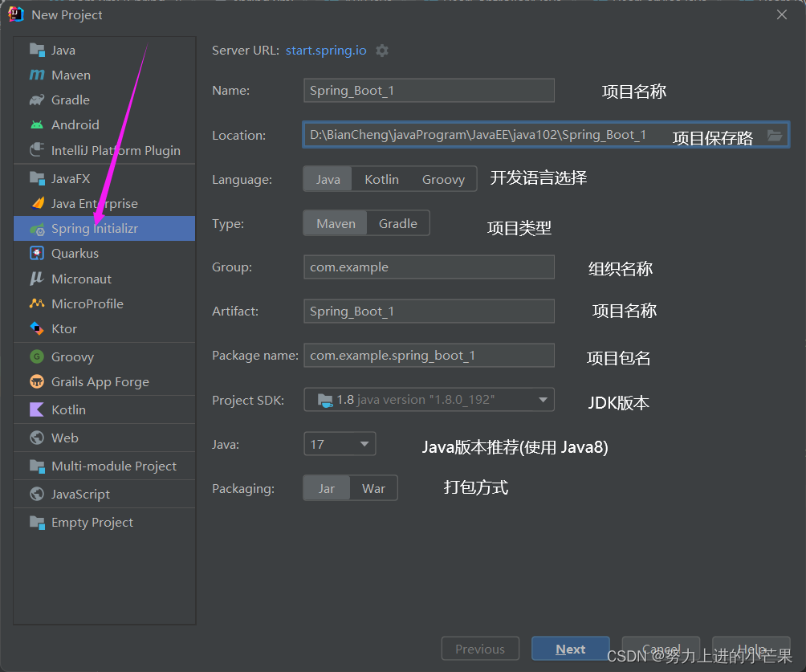The height and width of the screenshot is (672, 806).
Task: Select the Micronaut label in the sidebar
Action: point(81,279)
